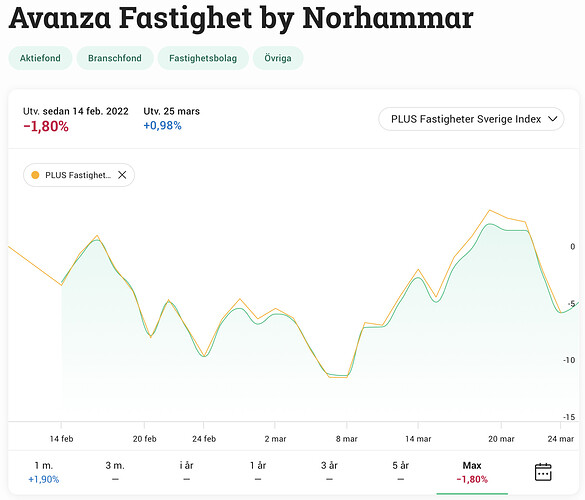The height and width of the screenshot is (500, 585).
Task: Select the Max time period
Action: pos(472,472)
